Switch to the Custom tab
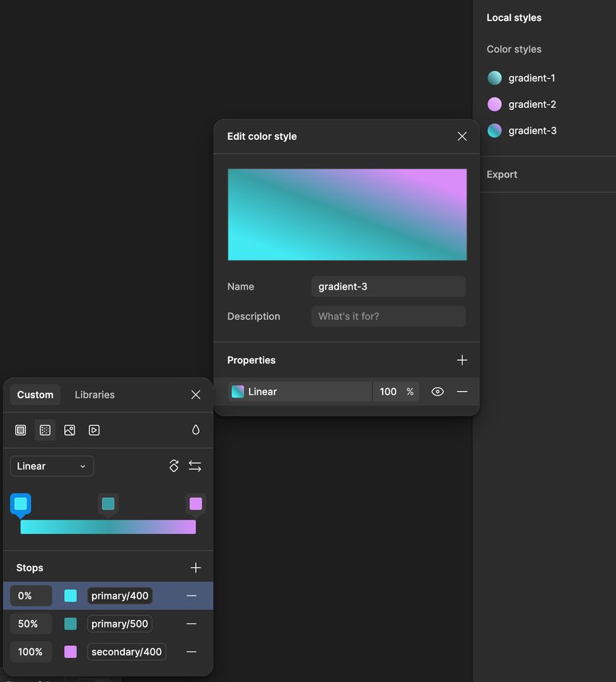This screenshot has height=682, width=616. click(35, 394)
